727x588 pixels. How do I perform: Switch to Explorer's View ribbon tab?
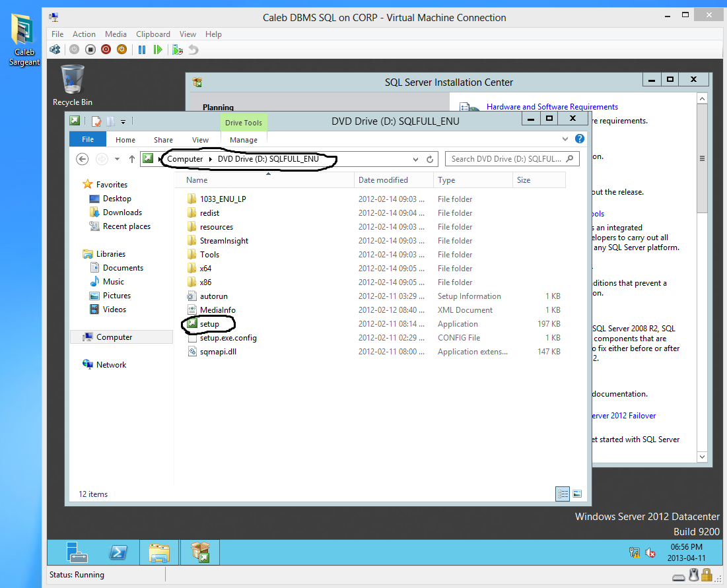pyautogui.click(x=200, y=140)
